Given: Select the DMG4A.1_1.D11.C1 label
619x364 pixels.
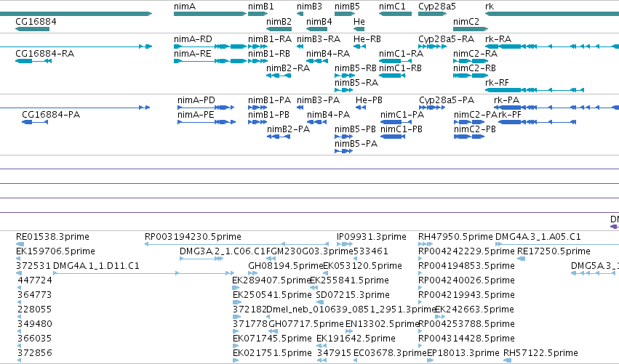Looking at the screenshot, I should 96,266.
